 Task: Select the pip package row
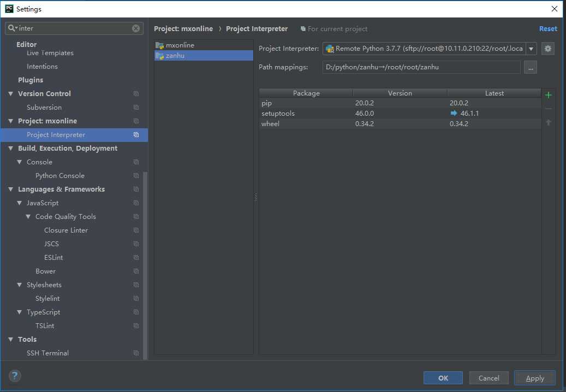pyautogui.click(x=400, y=103)
